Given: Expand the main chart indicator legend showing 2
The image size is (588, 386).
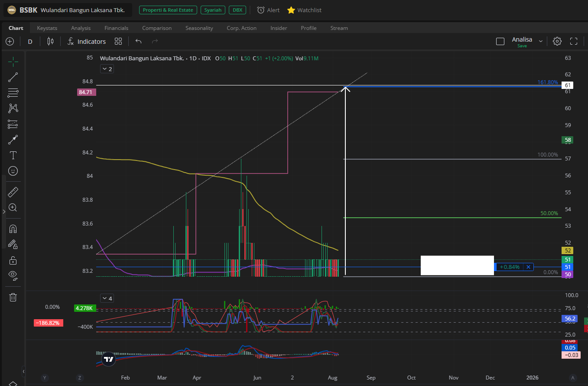Looking at the screenshot, I should pyautogui.click(x=107, y=69).
